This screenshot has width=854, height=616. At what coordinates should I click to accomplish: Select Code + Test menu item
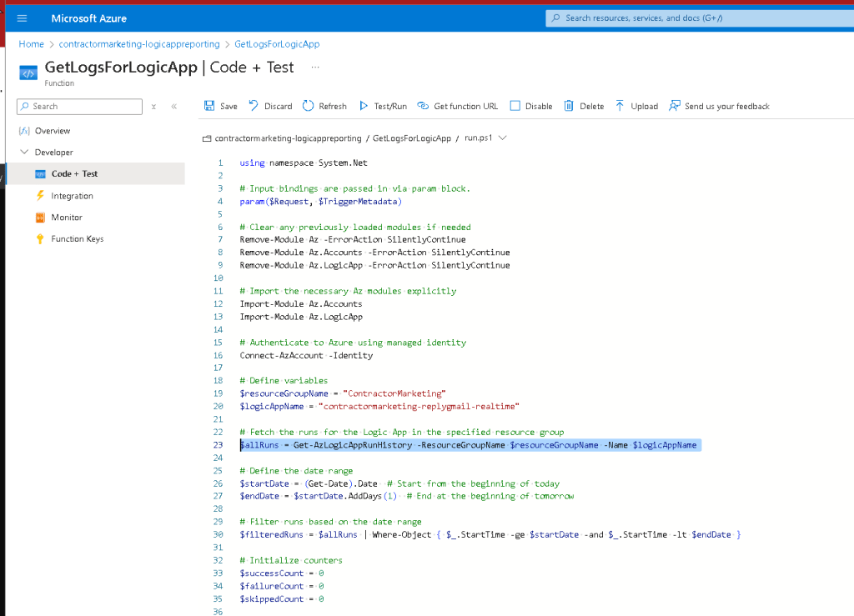click(x=95, y=173)
